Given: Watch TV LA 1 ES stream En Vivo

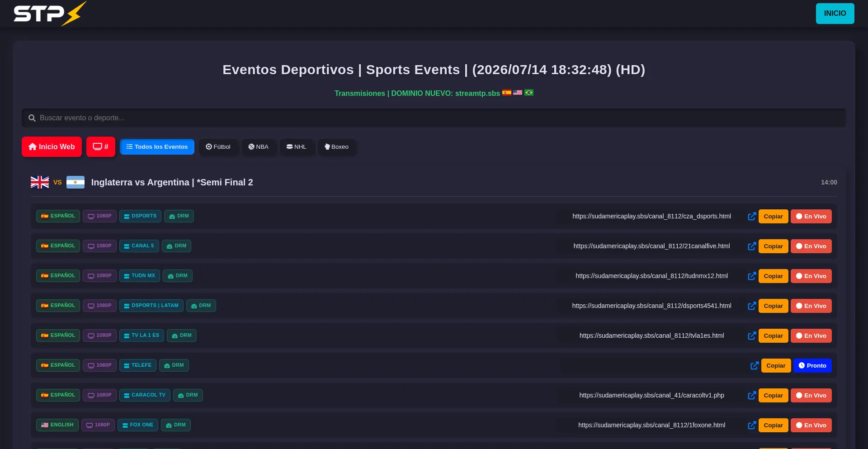Looking at the screenshot, I should tap(811, 336).
